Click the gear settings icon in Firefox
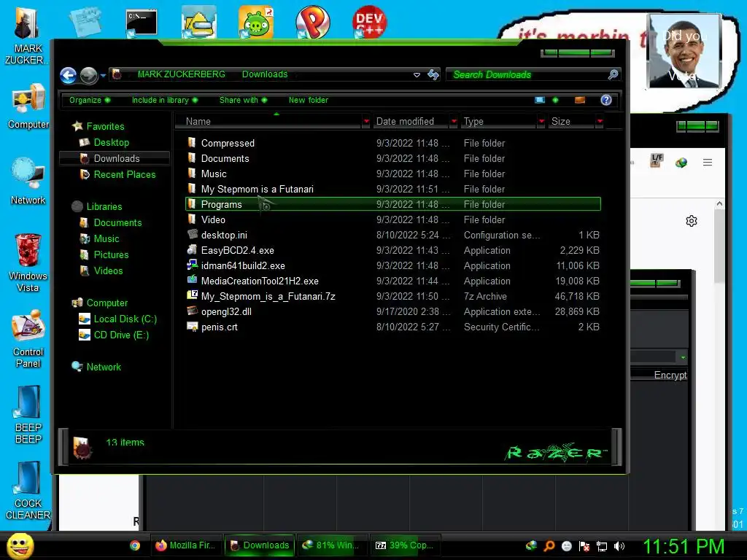747x560 pixels. 692,221
